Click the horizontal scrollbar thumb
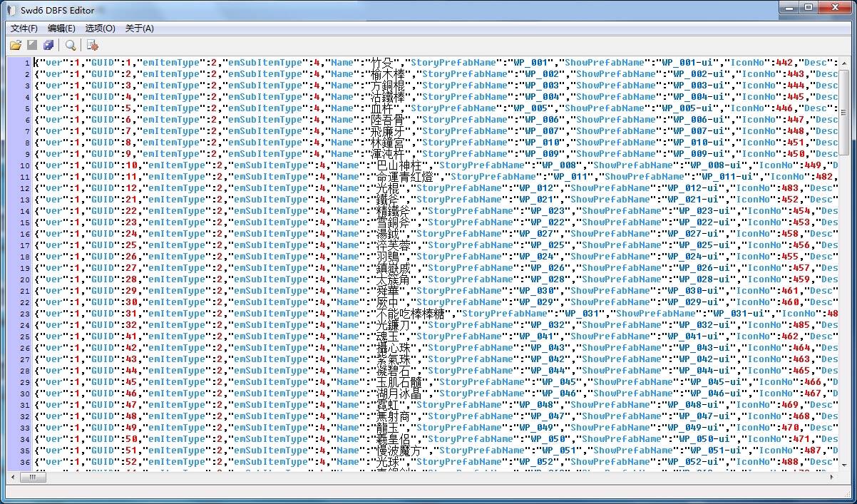Viewport: 857px width, 504px height. point(32,478)
